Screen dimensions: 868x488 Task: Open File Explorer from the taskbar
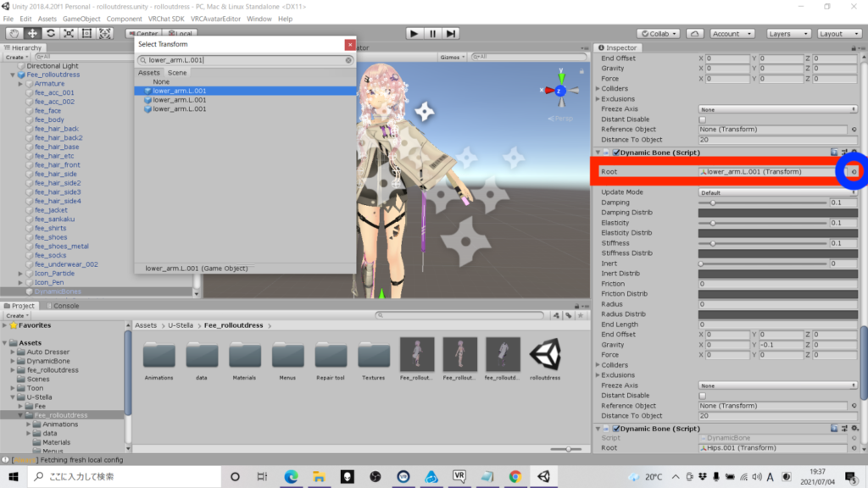(319, 476)
